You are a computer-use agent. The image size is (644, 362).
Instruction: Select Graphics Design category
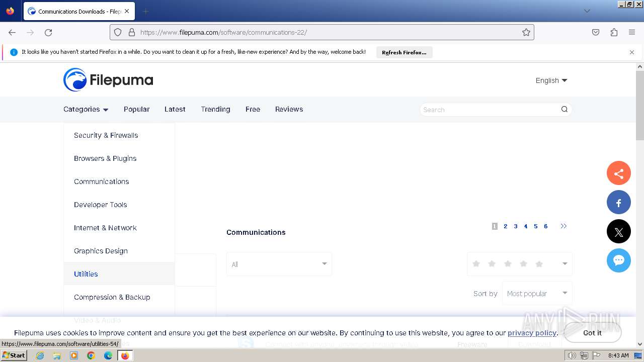coord(119,251)
